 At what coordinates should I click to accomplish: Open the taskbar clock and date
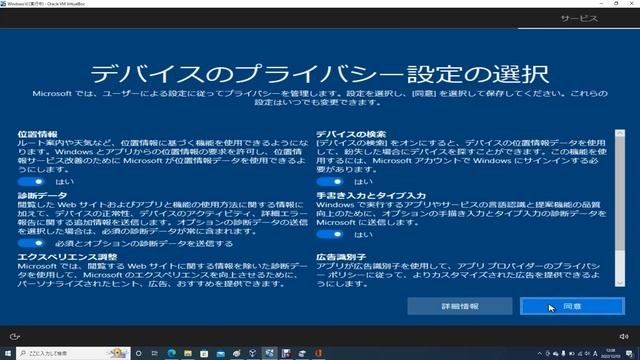[x=611, y=353]
